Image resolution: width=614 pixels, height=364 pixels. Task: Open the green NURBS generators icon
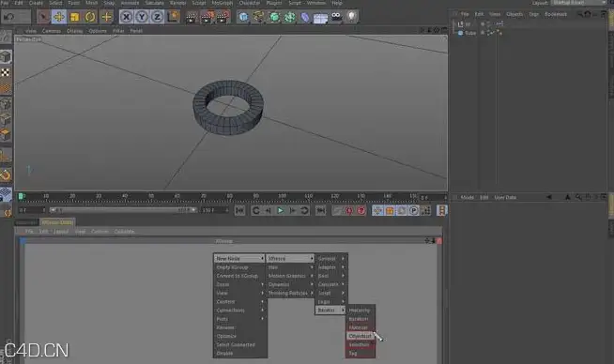pos(274,17)
